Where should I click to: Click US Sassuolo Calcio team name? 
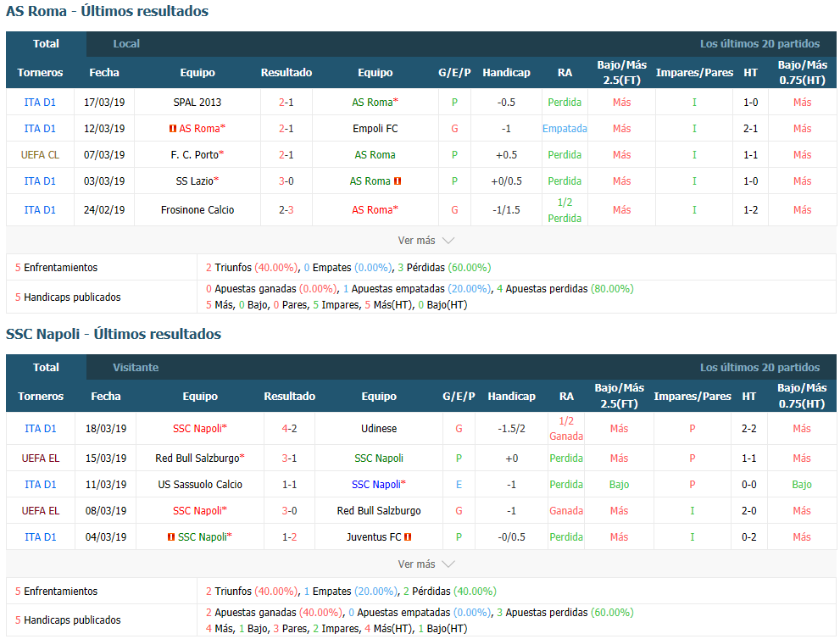(x=200, y=484)
